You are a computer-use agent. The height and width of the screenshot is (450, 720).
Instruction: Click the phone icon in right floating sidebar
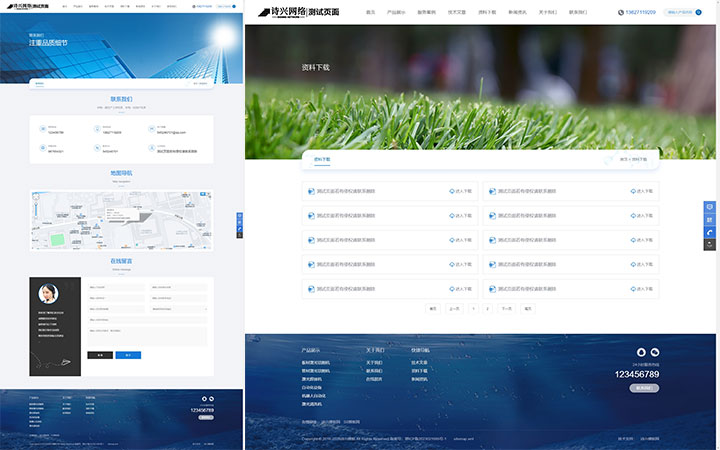coord(709,232)
